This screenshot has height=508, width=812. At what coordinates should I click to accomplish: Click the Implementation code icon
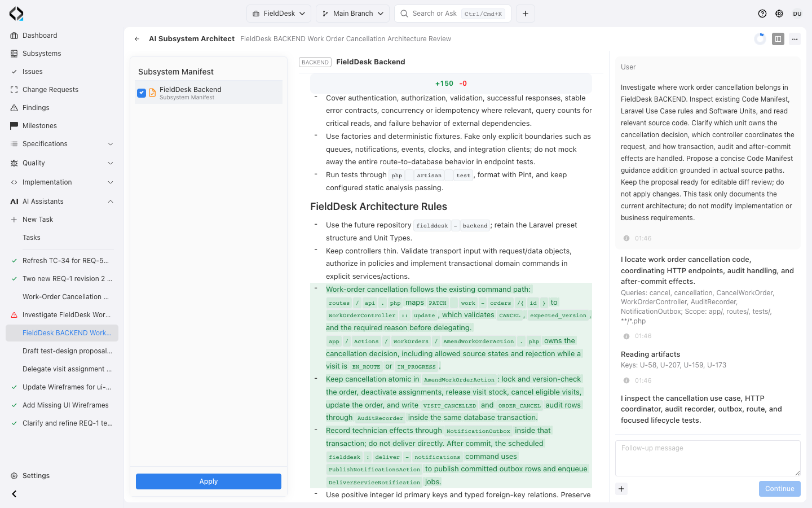(x=14, y=182)
